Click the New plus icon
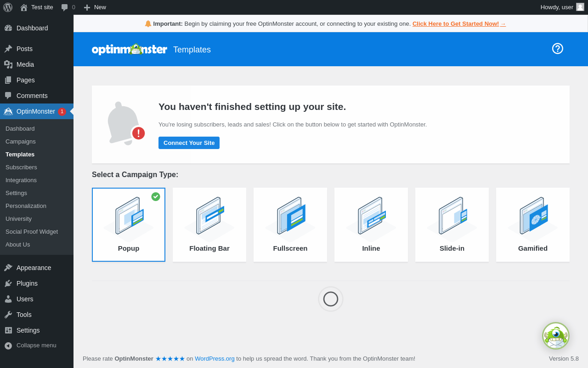 pos(87,7)
